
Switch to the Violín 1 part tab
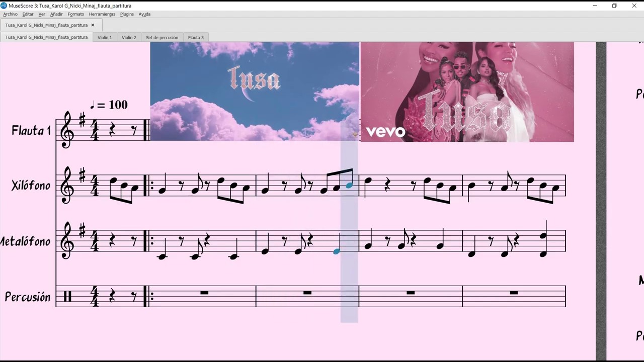105,37
